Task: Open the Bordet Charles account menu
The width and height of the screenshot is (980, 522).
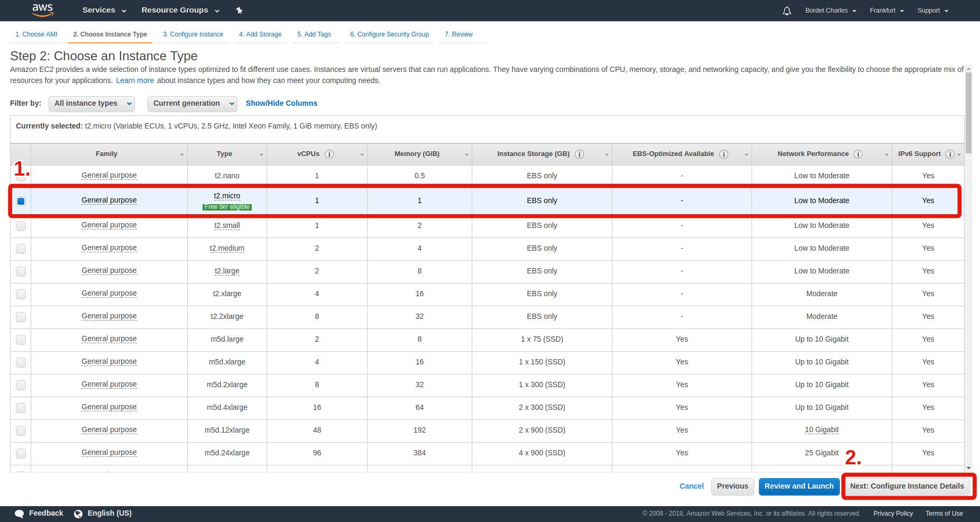Action: pyautogui.click(x=830, y=11)
